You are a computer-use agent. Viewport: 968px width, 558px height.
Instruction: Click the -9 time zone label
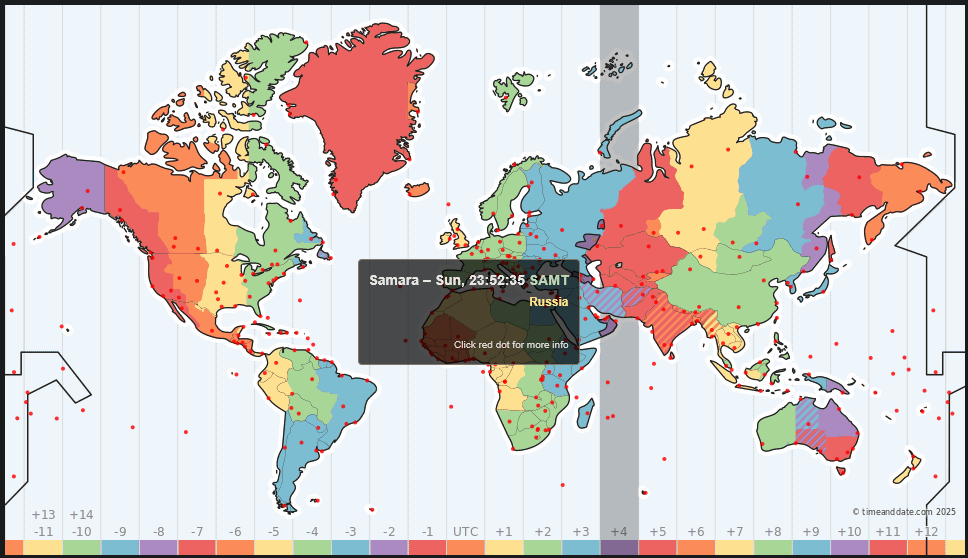pyautogui.click(x=120, y=531)
